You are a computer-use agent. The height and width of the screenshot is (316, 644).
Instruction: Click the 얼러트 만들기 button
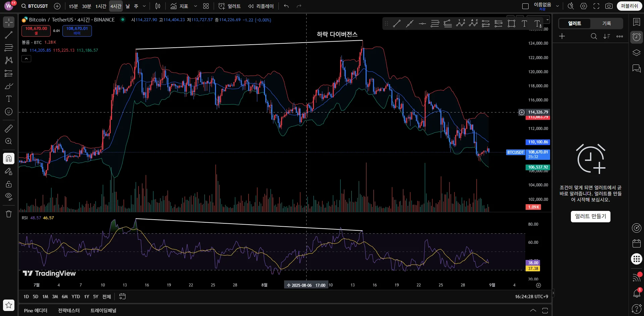[x=590, y=216]
